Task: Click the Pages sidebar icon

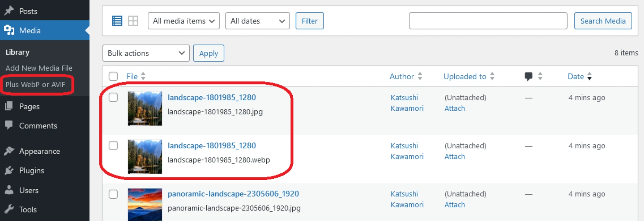Action: pyautogui.click(x=9, y=106)
